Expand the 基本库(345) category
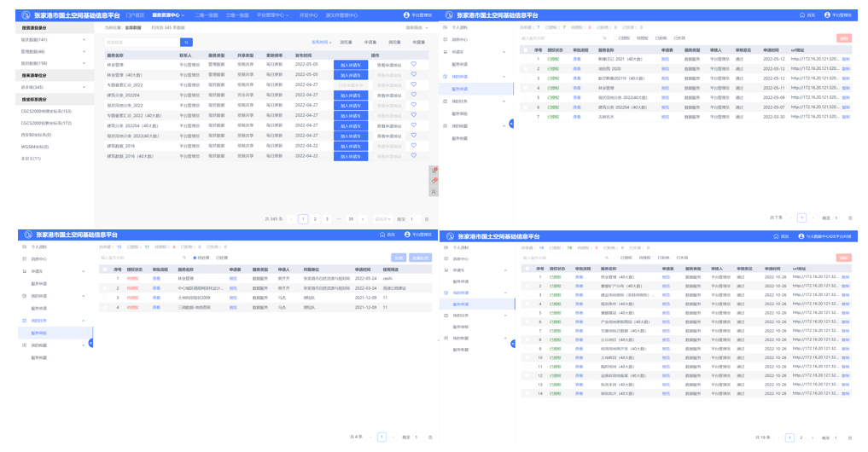 [x=84, y=87]
